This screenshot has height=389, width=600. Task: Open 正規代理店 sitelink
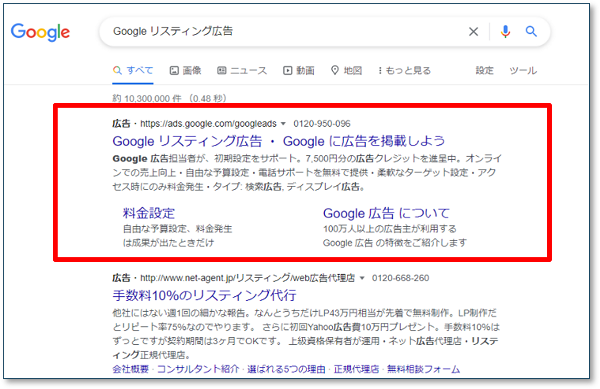click(x=356, y=369)
